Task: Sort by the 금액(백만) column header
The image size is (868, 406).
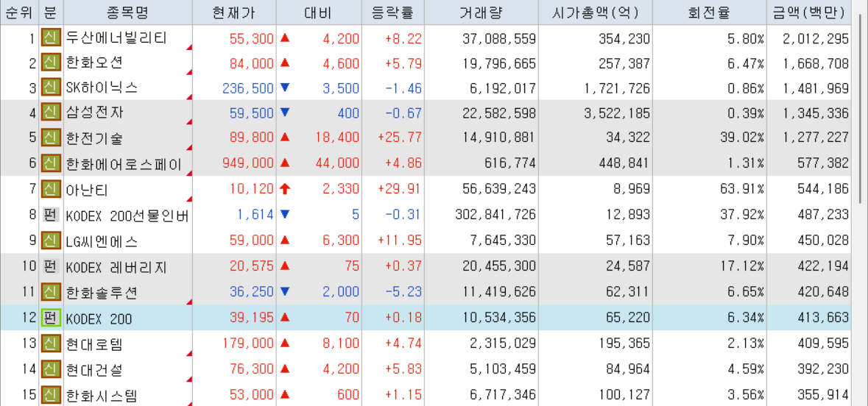Action: (x=809, y=13)
